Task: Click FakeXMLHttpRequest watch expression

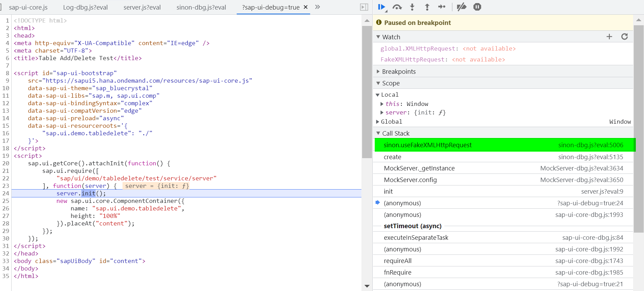Action: 443,59
